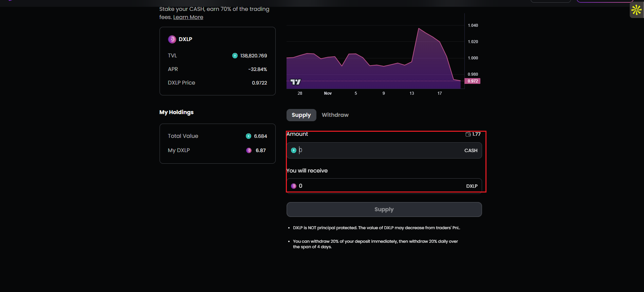Switch to the Withdraw tab

point(335,115)
